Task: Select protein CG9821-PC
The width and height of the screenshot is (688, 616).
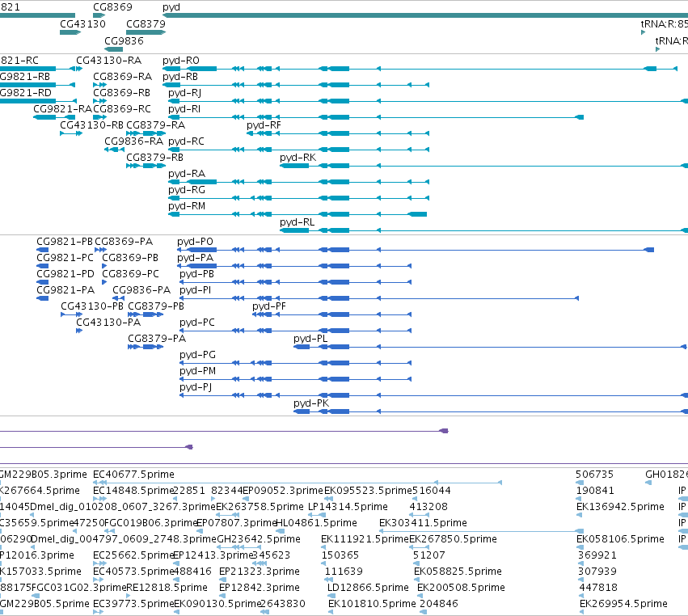Action: pos(65,258)
